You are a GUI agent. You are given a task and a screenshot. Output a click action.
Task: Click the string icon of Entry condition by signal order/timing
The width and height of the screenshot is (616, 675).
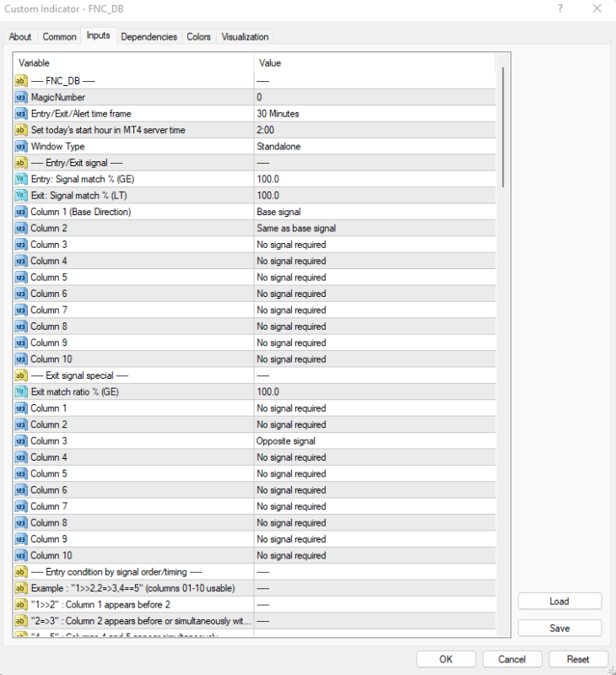(x=20, y=572)
